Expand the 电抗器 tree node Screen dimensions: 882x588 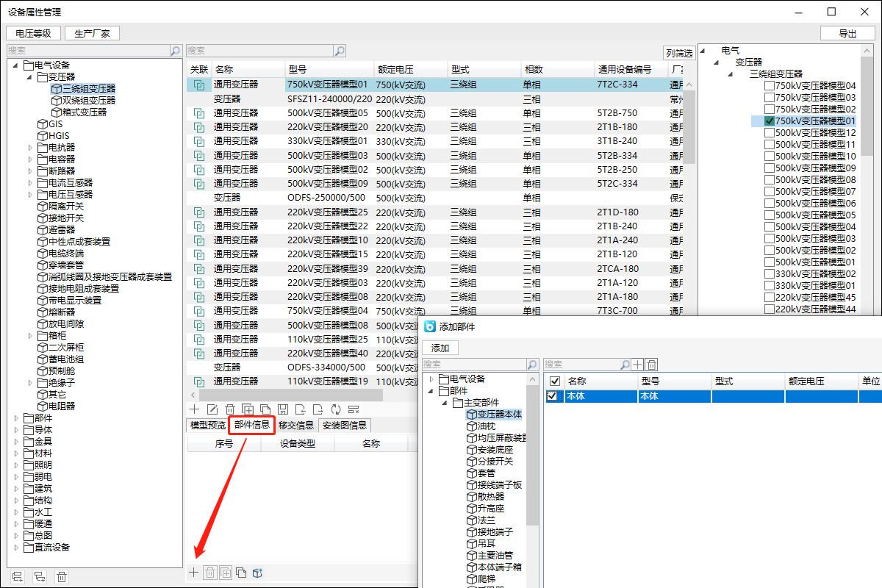30,148
